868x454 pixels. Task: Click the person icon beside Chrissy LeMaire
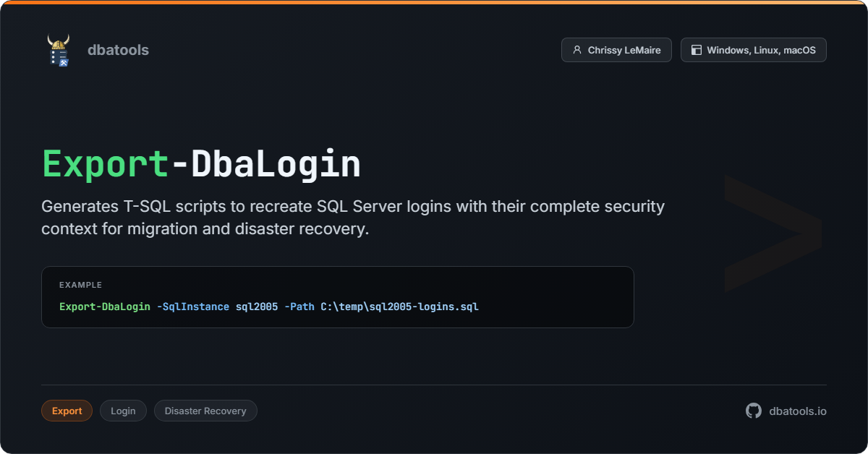click(576, 50)
